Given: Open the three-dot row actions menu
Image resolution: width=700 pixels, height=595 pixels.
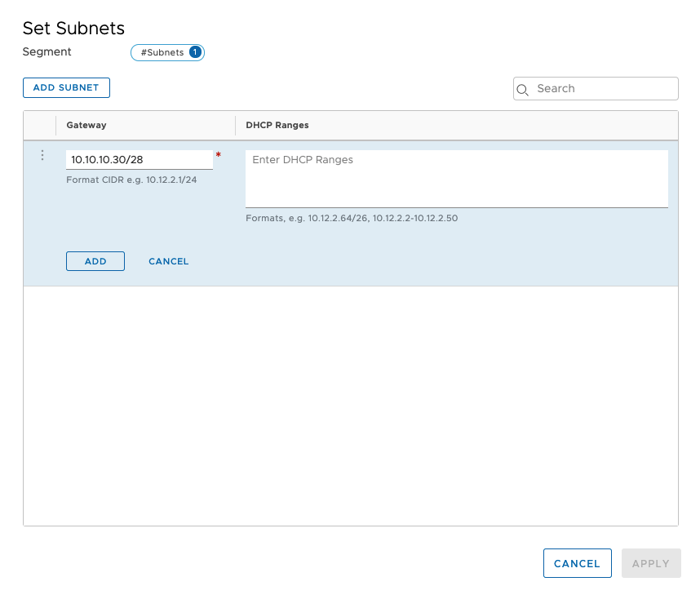Looking at the screenshot, I should [x=42, y=155].
